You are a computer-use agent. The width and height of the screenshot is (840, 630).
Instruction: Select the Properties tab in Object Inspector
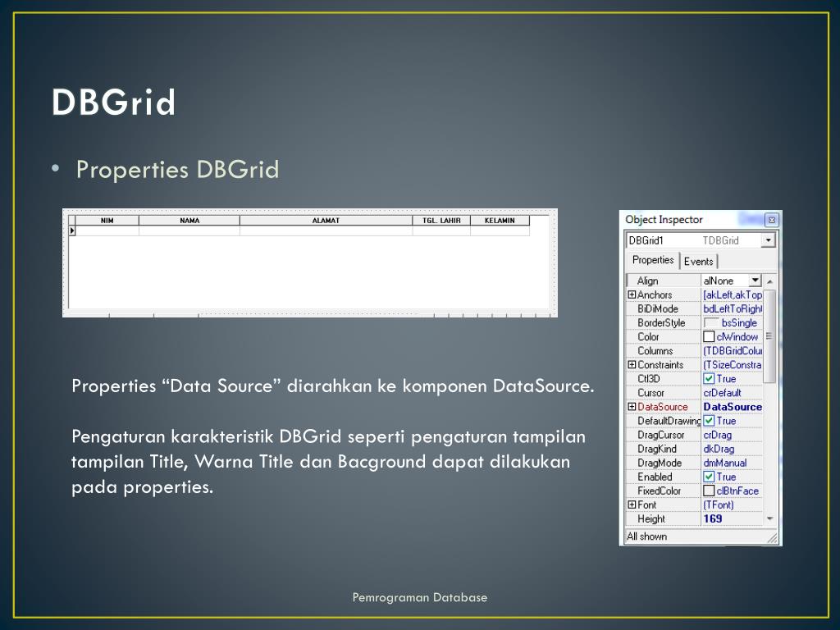652,260
